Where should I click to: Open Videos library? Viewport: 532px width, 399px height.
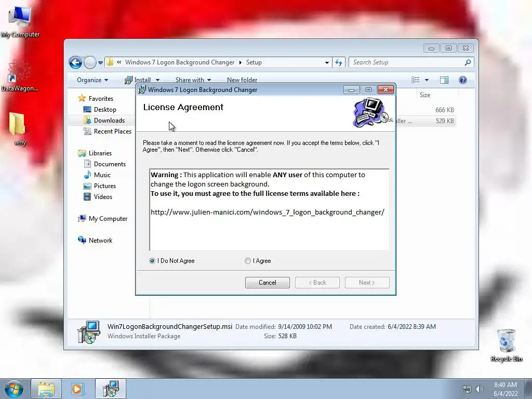pos(103,197)
